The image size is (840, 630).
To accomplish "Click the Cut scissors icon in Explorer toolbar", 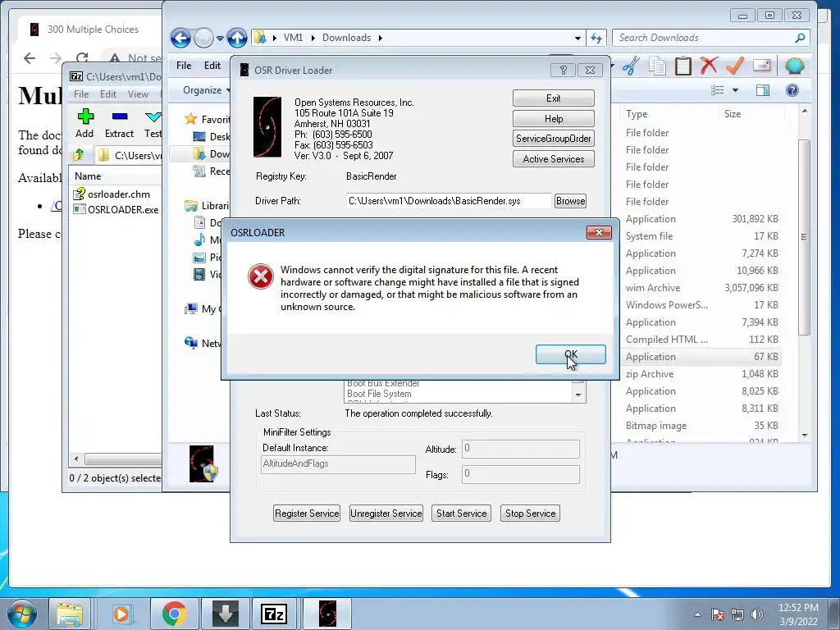I will [x=631, y=66].
